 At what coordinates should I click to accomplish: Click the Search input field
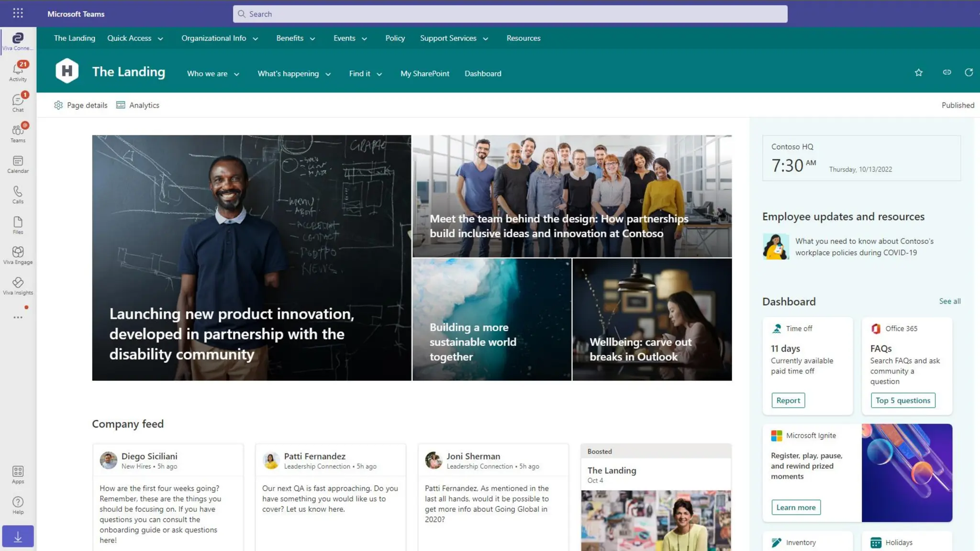point(510,14)
